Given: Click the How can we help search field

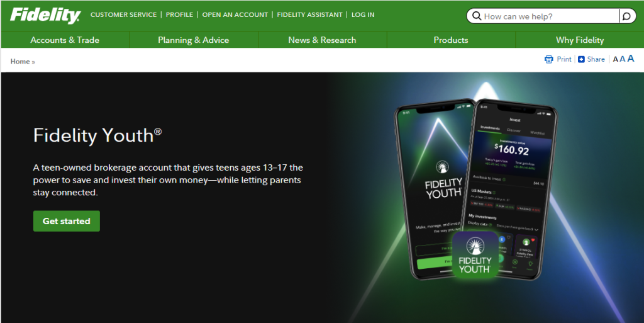Looking at the screenshot, I should coord(543,16).
